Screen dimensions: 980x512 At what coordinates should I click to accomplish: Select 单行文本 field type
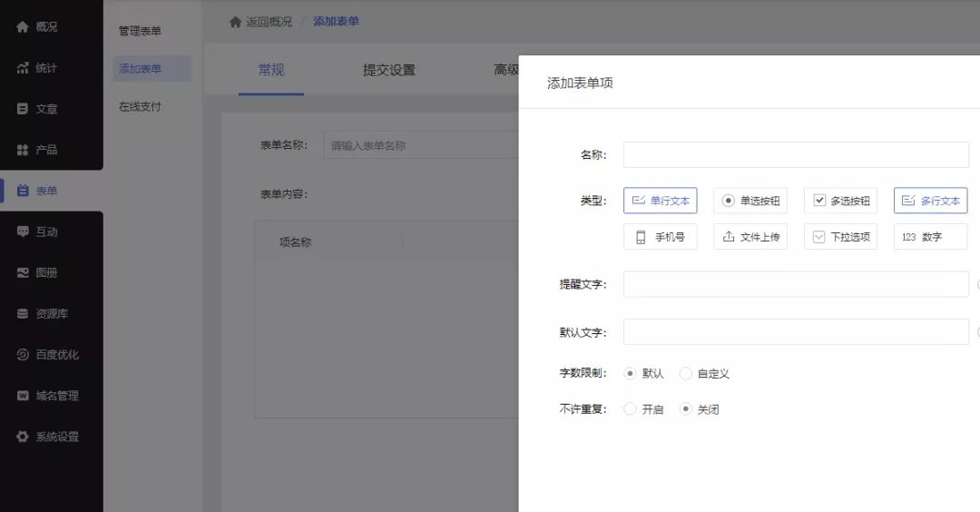click(x=660, y=201)
